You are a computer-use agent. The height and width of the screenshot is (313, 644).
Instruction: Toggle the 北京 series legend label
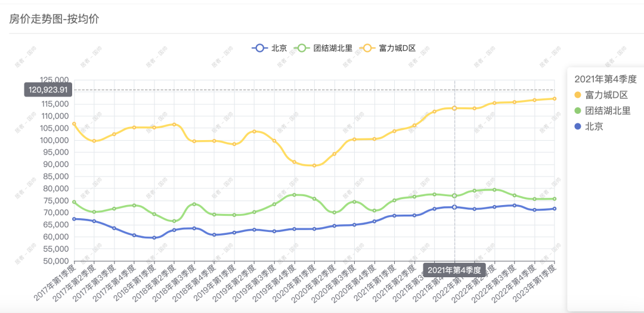point(279,48)
